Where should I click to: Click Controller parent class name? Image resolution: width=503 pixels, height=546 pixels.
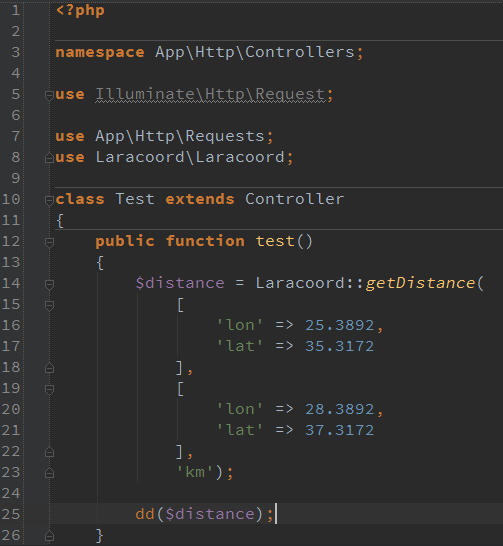point(294,199)
